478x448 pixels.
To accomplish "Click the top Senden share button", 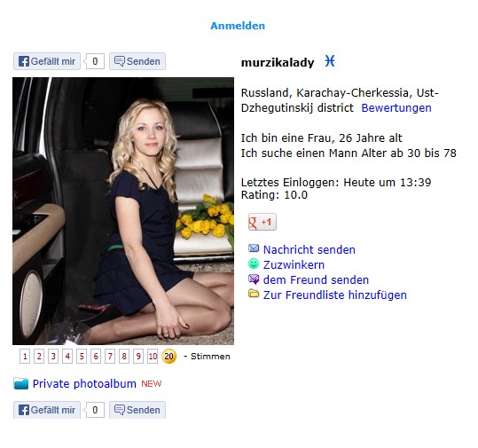I will pos(137,61).
